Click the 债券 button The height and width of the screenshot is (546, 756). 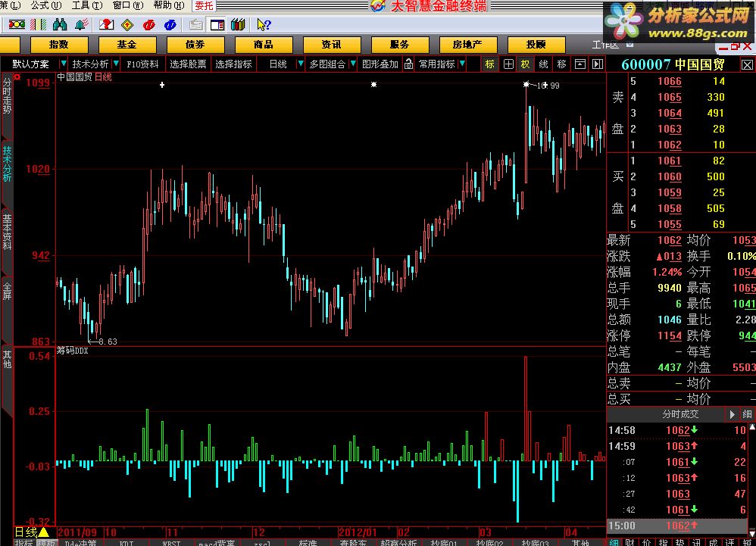click(195, 45)
